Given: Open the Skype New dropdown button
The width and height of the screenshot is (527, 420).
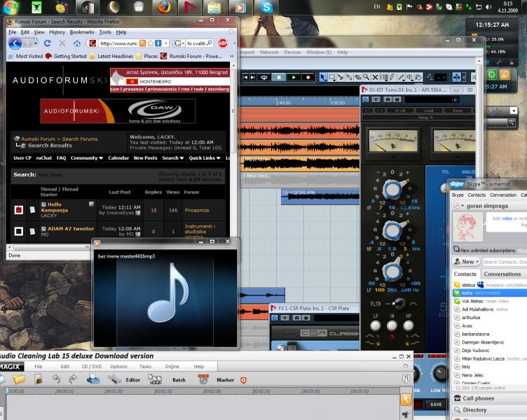Looking at the screenshot, I should [467, 261].
